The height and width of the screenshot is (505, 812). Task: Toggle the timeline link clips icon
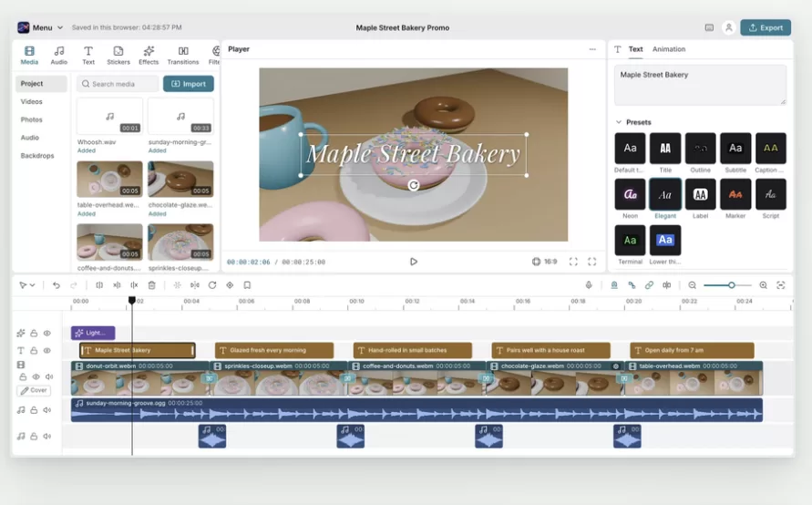[649, 285]
